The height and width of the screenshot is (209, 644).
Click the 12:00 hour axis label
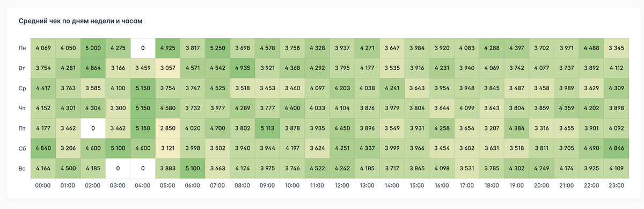(342, 185)
